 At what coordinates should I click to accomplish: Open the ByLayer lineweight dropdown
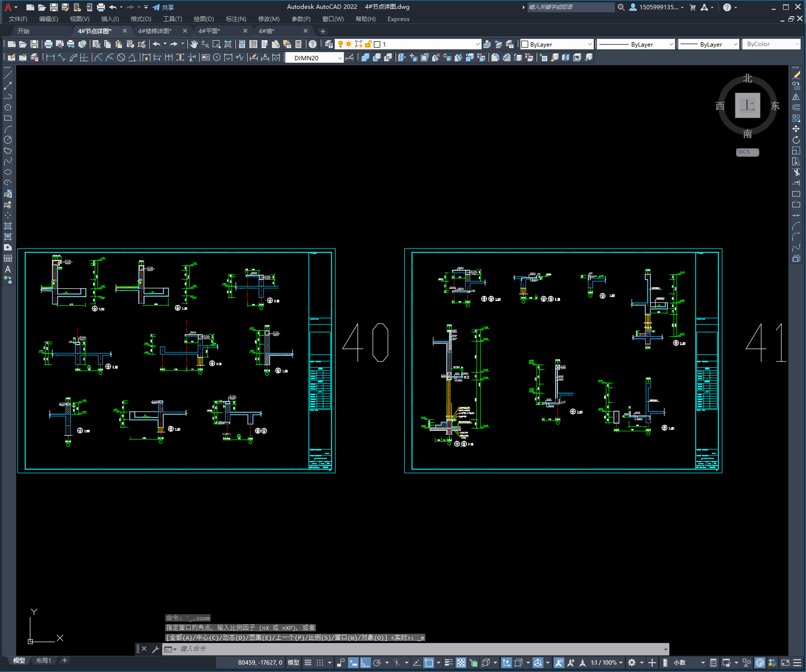(x=708, y=44)
